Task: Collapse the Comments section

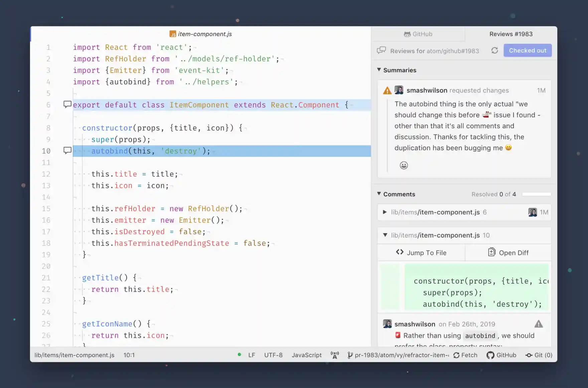Action: point(379,194)
